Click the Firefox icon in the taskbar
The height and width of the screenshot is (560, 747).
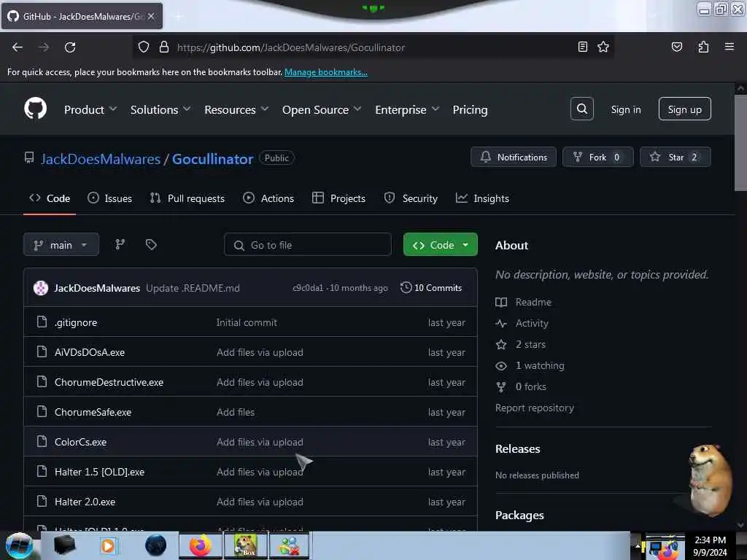[200, 545]
